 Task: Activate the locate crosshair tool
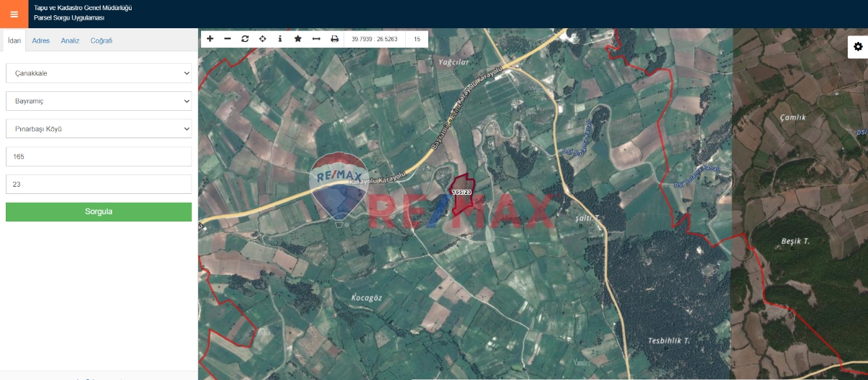coord(263,39)
